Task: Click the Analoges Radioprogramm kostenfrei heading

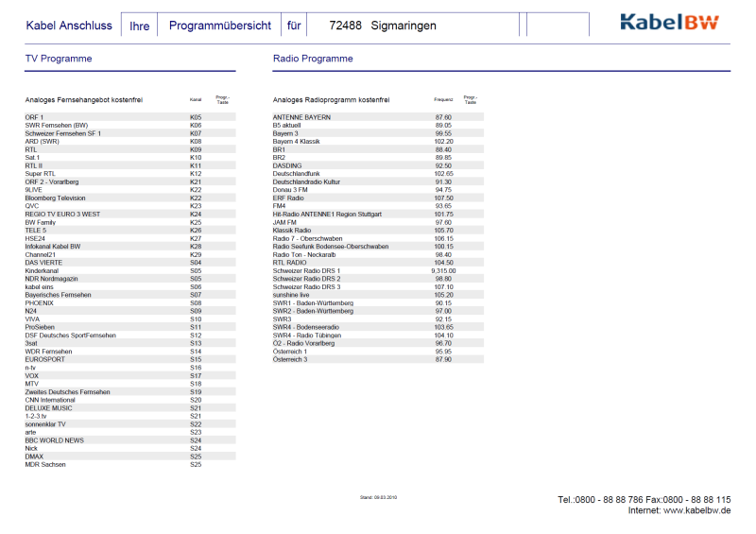Action: tap(331, 99)
